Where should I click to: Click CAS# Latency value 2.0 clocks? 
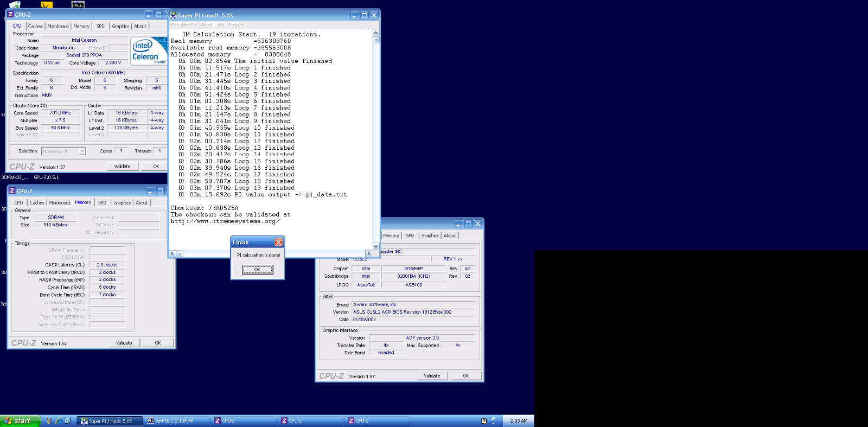pos(107,265)
